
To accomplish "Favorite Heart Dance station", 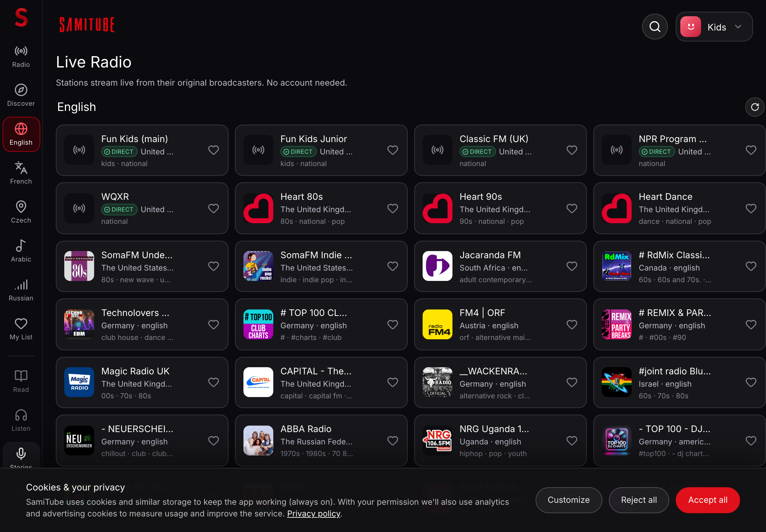I will [x=751, y=208].
